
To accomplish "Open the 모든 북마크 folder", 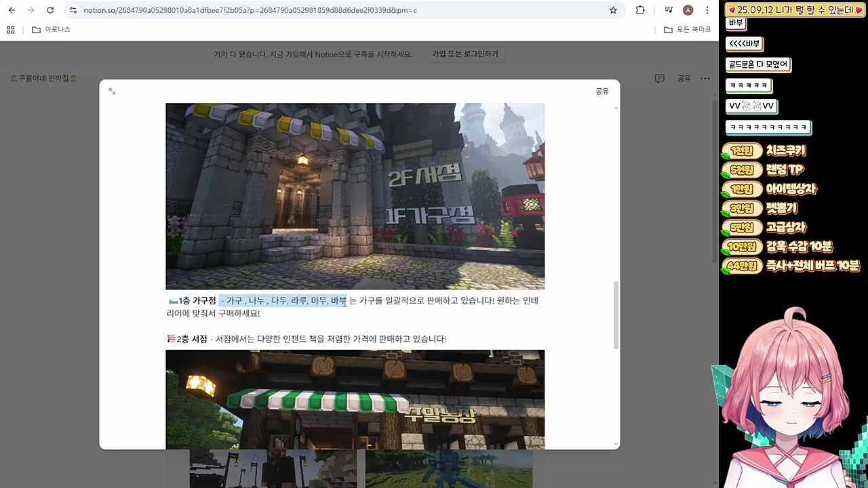I will coord(687,30).
